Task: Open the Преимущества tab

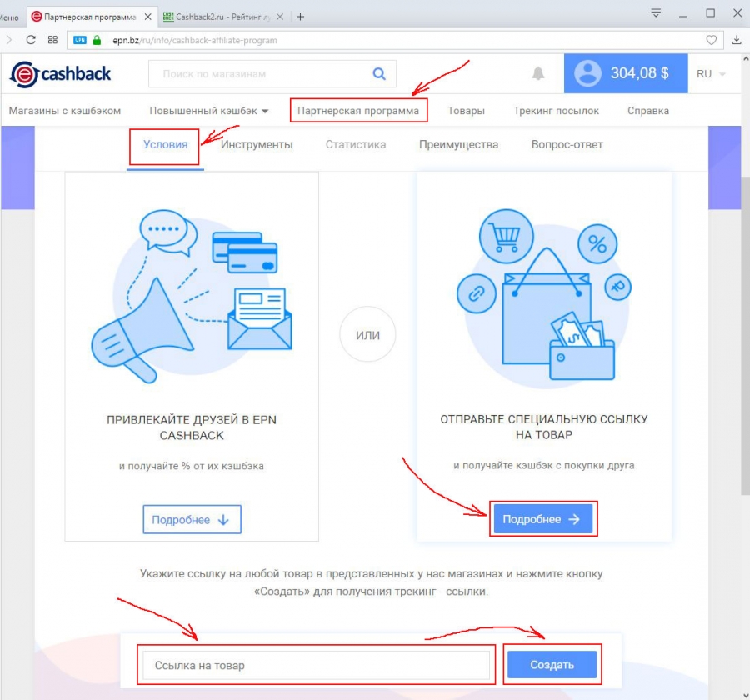Action: 458,144
